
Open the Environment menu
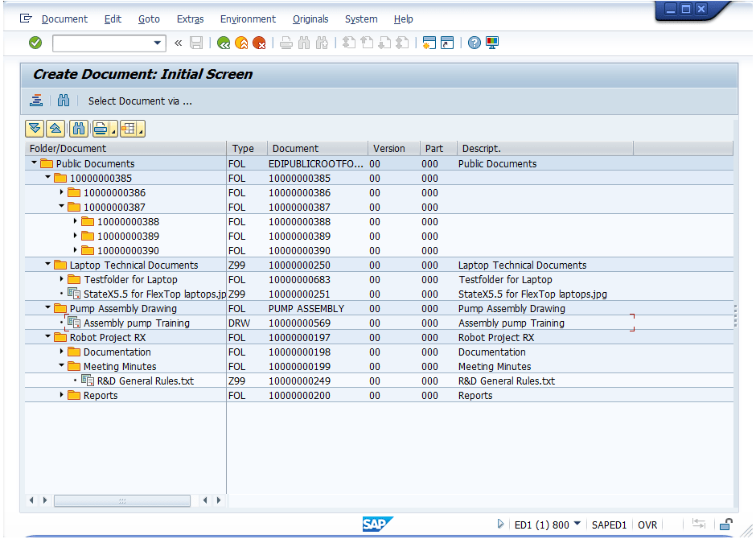point(248,19)
